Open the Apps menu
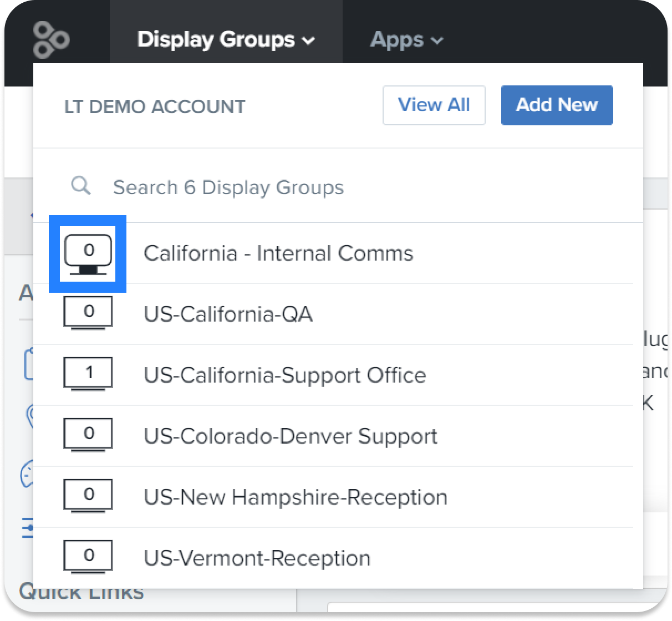Image resolution: width=672 pixels, height=621 pixels. pos(398,39)
